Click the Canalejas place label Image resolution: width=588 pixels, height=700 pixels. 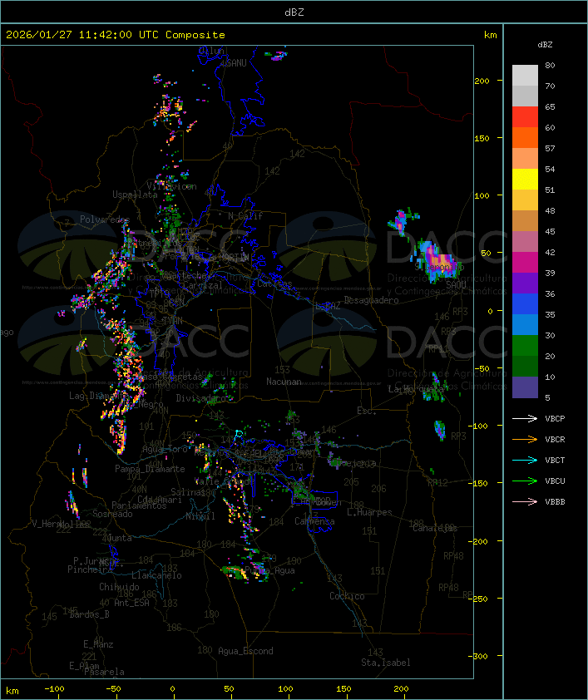pyautogui.click(x=435, y=528)
